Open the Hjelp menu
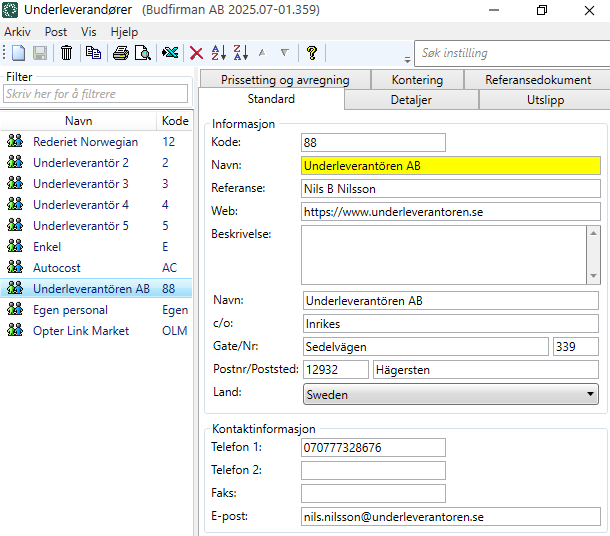This screenshot has width=610, height=536. click(125, 32)
